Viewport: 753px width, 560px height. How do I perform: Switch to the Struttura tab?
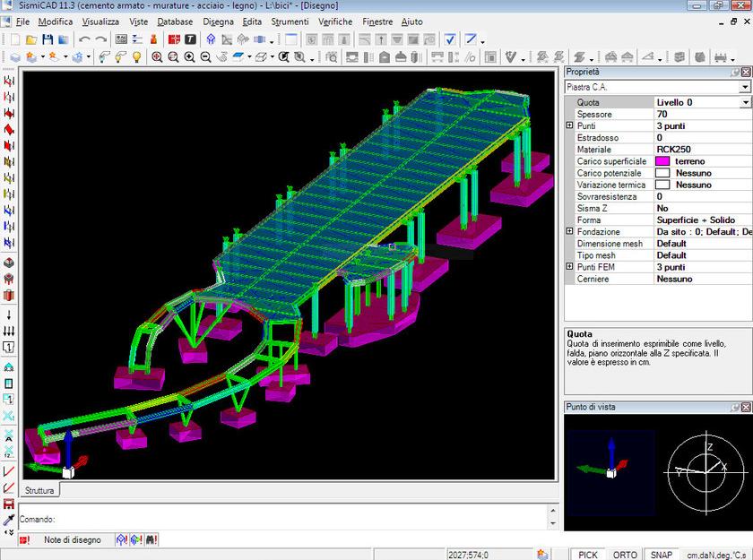click(39, 491)
